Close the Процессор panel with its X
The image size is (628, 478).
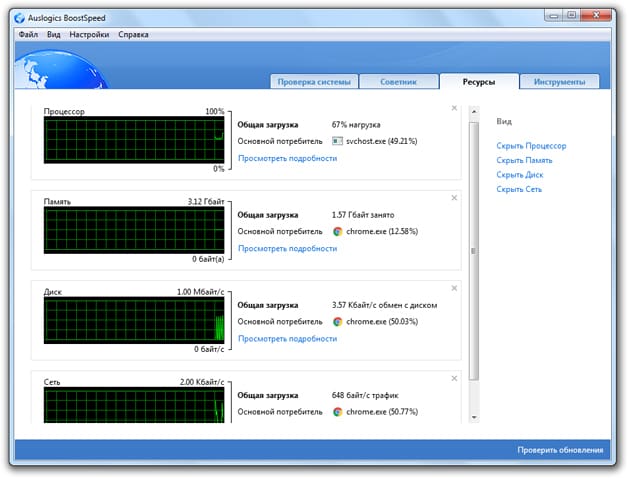pyautogui.click(x=454, y=108)
